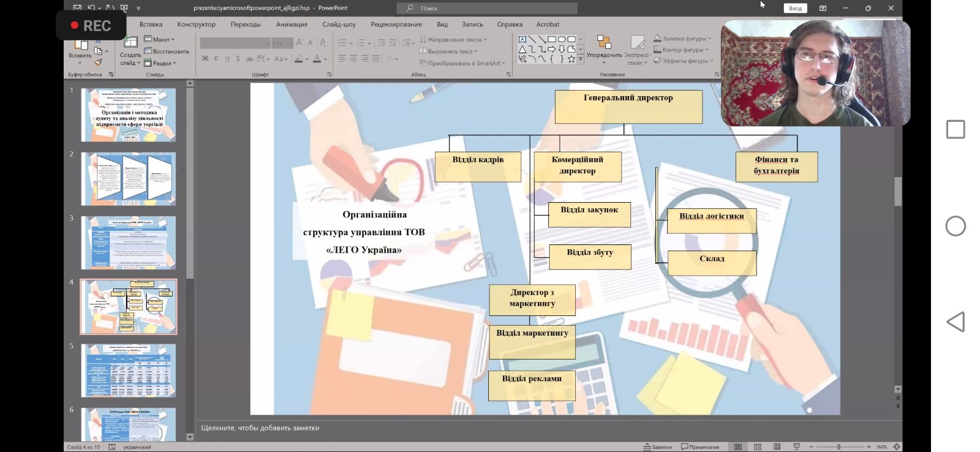This screenshot has width=980, height=452.
Task: Open Shape Fill (Заливка фигуры) dropdown
Action: click(x=682, y=38)
